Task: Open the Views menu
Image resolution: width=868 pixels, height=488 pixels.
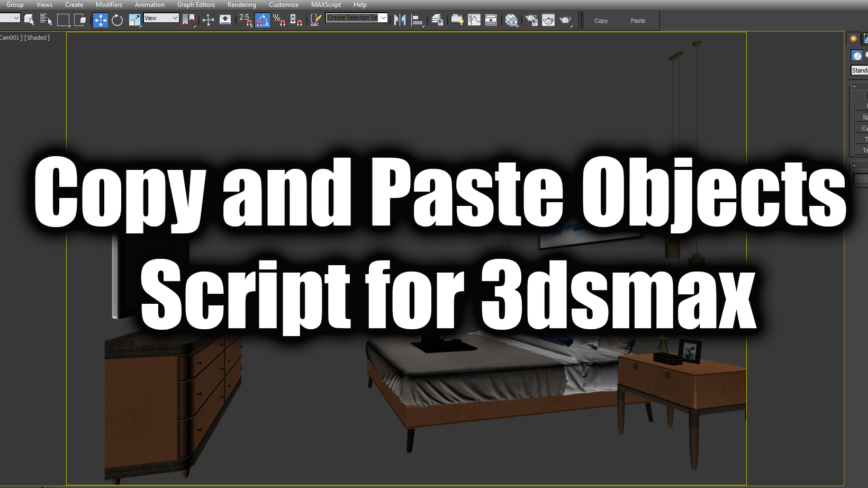Action: pyautogui.click(x=44, y=5)
